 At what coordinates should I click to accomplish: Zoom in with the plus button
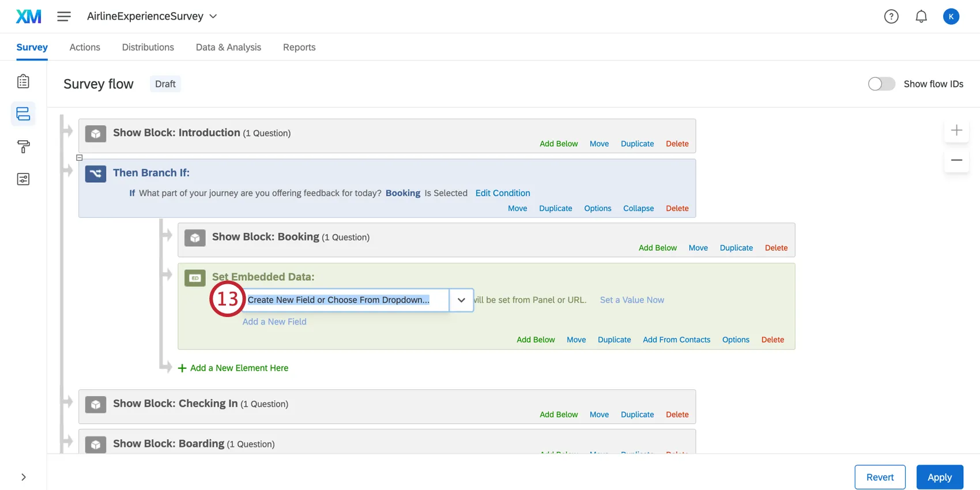point(956,130)
